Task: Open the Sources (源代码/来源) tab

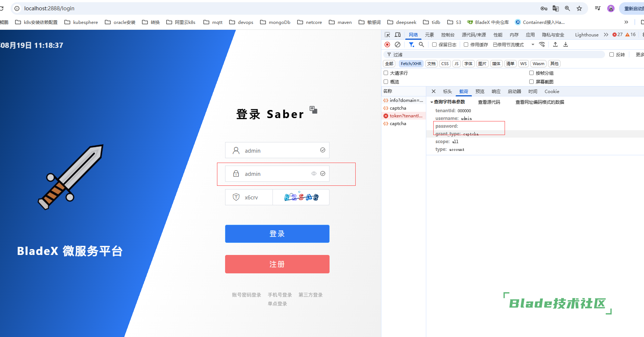Action: (x=474, y=35)
